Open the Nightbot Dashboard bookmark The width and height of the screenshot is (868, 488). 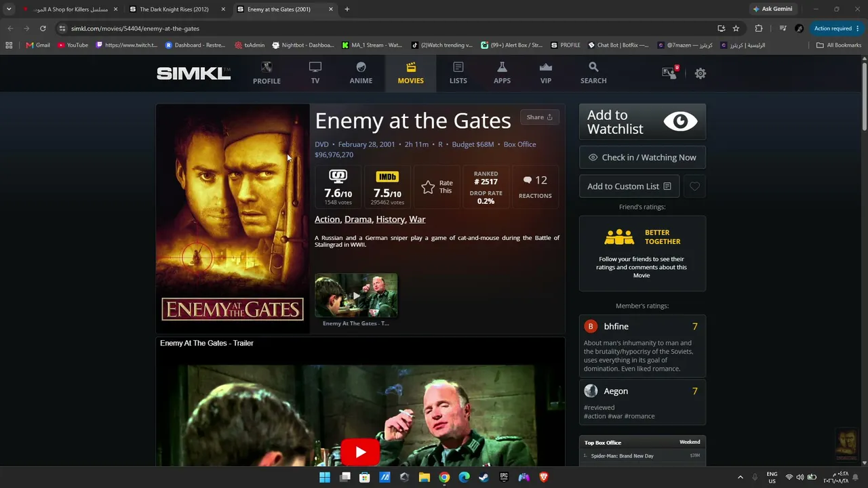tap(303, 45)
